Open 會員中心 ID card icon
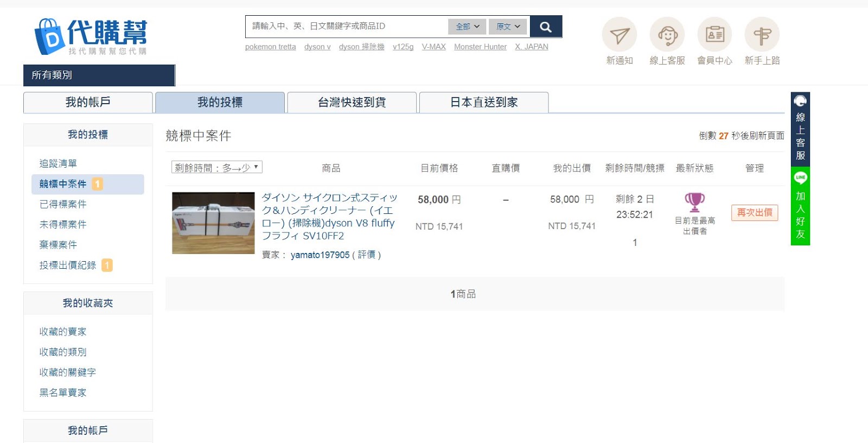Viewport: 868px width, 443px height. pyautogui.click(x=714, y=35)
